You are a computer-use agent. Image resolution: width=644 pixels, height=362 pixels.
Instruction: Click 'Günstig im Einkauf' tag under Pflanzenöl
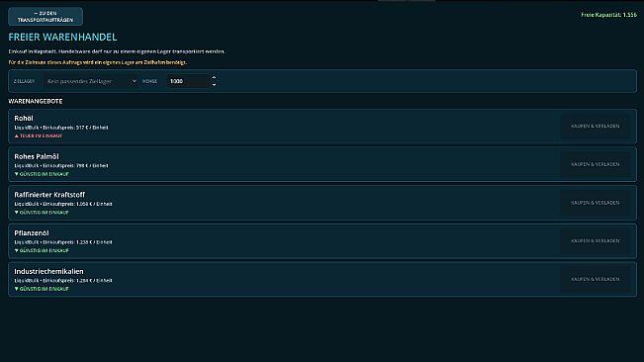[x=42, y=250]
